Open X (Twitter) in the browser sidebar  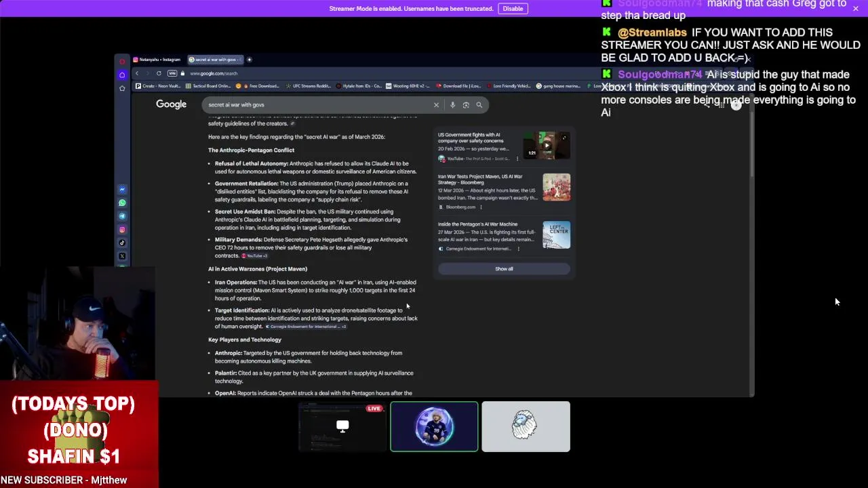tap(122, 256)
